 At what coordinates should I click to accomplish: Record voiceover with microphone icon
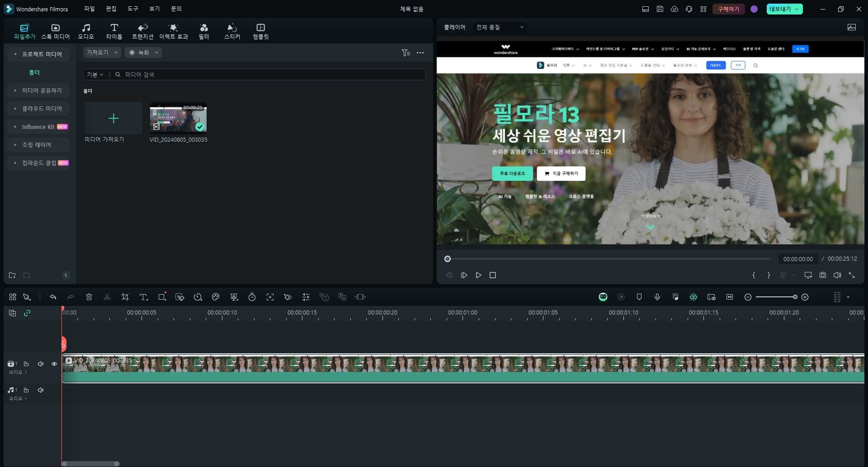(x=657, y=297)
